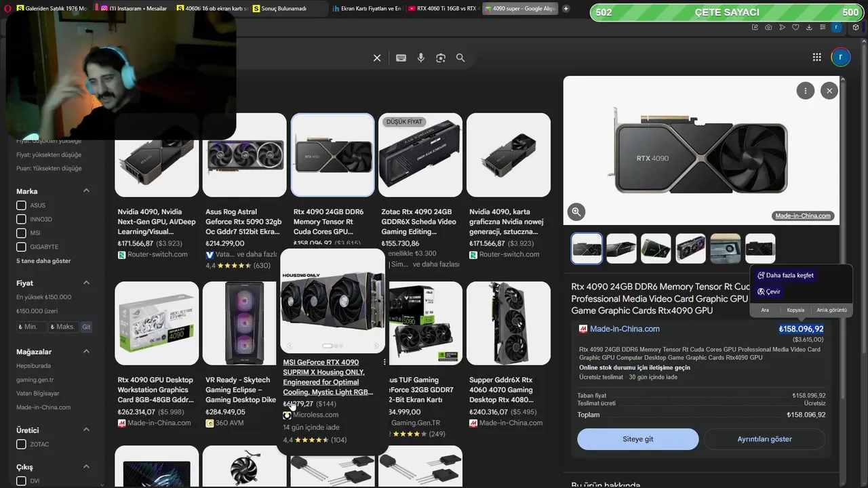Screen dimensions: 868x488
Task: Click the send flow arrow icon in toolbar
Action: 782,27
